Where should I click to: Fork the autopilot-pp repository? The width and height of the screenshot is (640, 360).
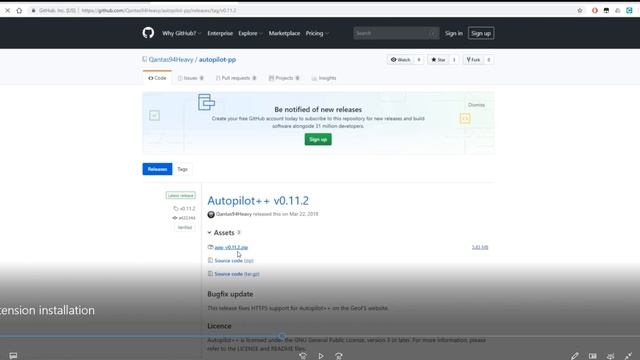[473, 60]
